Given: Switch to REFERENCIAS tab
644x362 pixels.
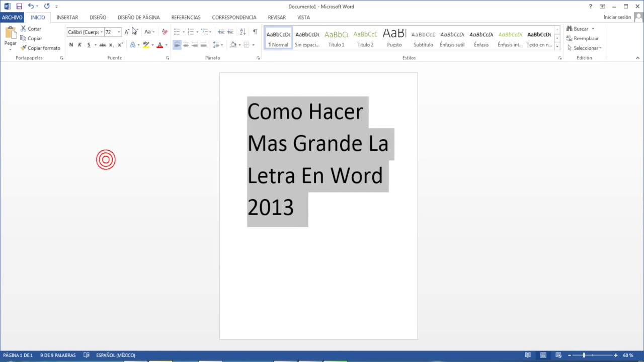Looking at the screenshot, I should (186, 17).
